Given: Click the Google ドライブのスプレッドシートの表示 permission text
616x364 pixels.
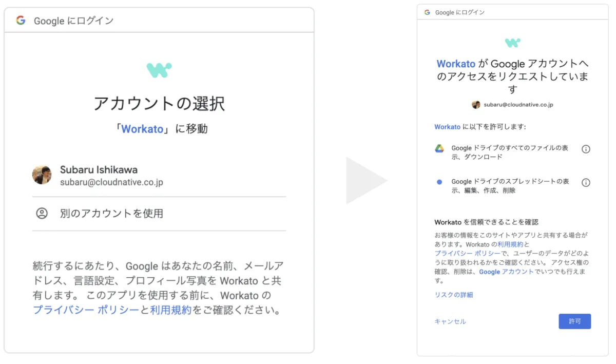Looking at the screenshot, I should pos(510,186).
